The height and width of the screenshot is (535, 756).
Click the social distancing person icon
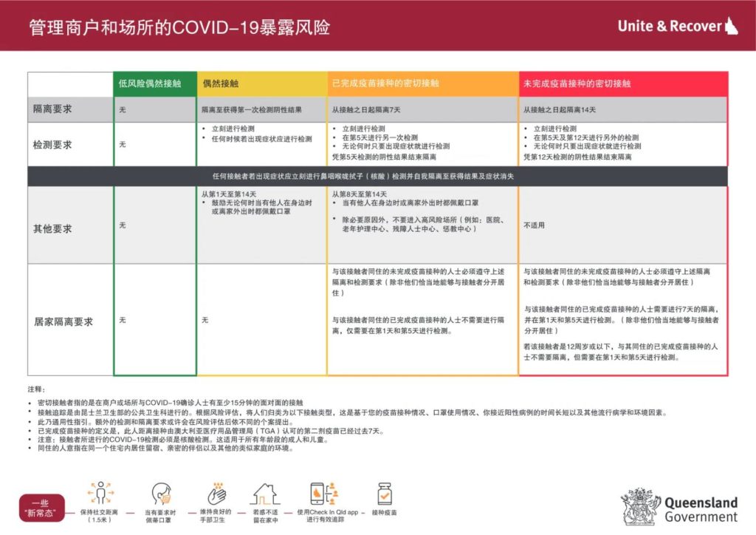pyautogui.click(x=100, y=494)
